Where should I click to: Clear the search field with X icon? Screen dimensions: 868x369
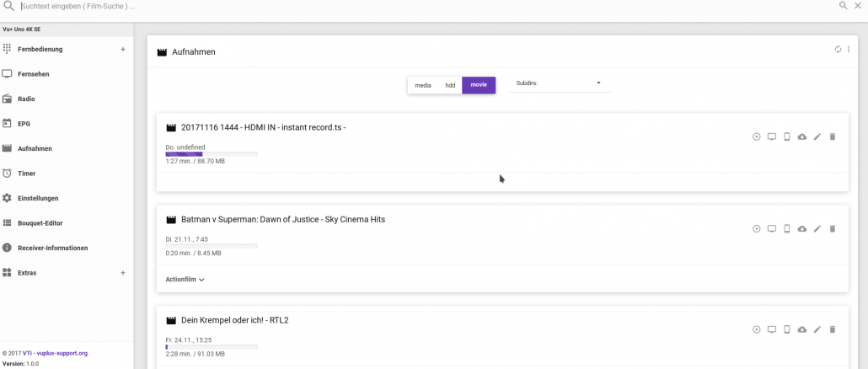click(x=858, y=6)
